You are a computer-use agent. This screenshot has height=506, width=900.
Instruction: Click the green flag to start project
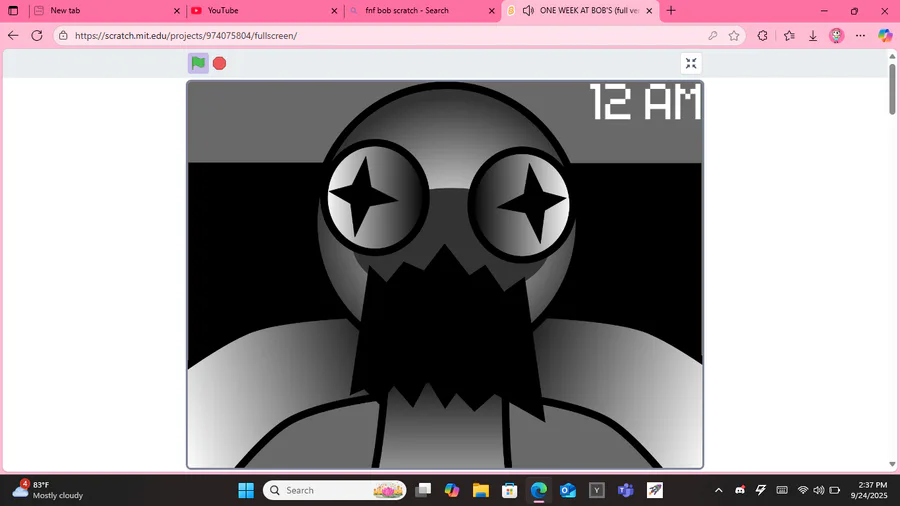(198, 63)
